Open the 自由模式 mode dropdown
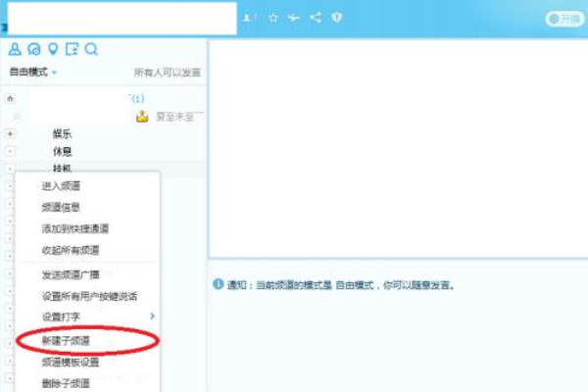 pos(33,73)
